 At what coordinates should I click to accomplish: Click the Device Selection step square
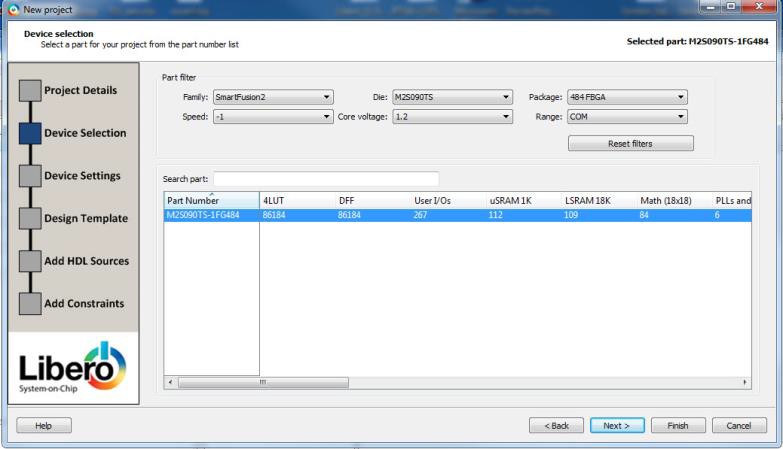point(30,133)
